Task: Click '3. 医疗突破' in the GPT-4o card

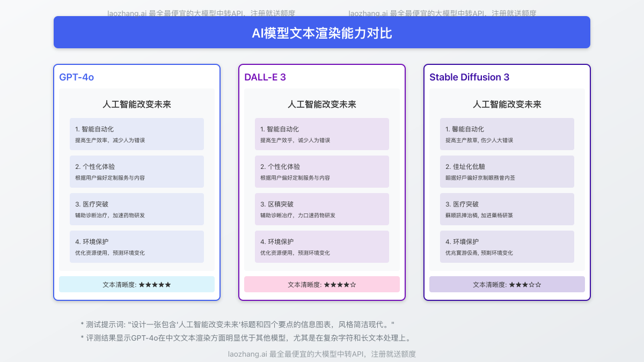Action: click(x=92, y=204)
